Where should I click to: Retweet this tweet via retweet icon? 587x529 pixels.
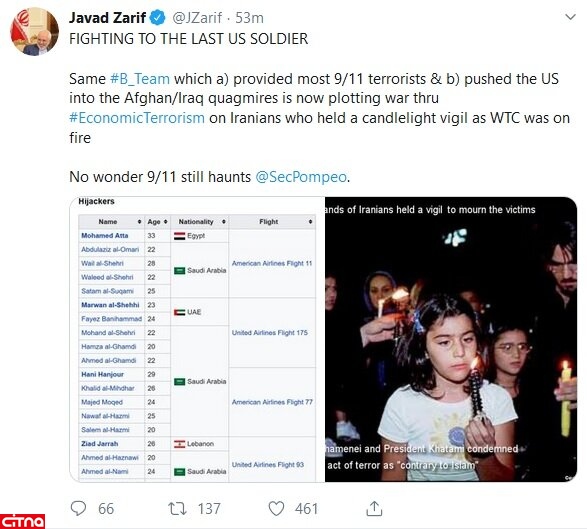coord(177,508)
